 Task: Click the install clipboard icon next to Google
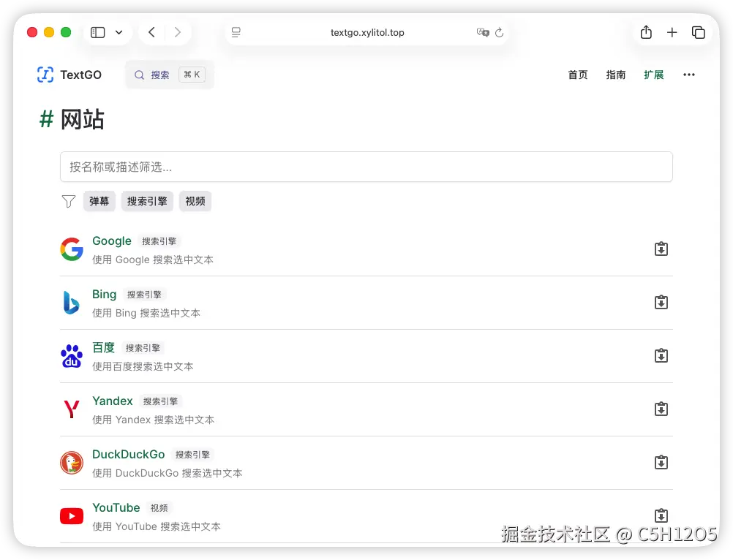click(x=661, y=249)
